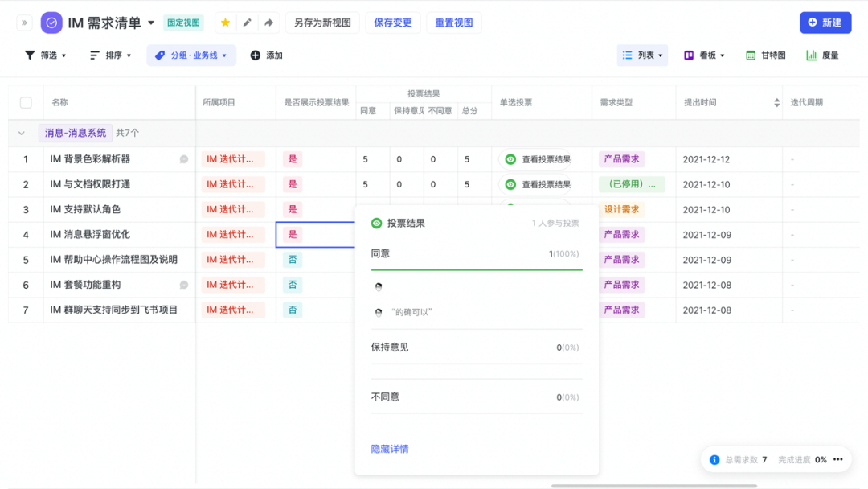The width and height of the screenshot is (868, 489).
Task: Collapse the 消息-消息系统 group
Action: 22,133
